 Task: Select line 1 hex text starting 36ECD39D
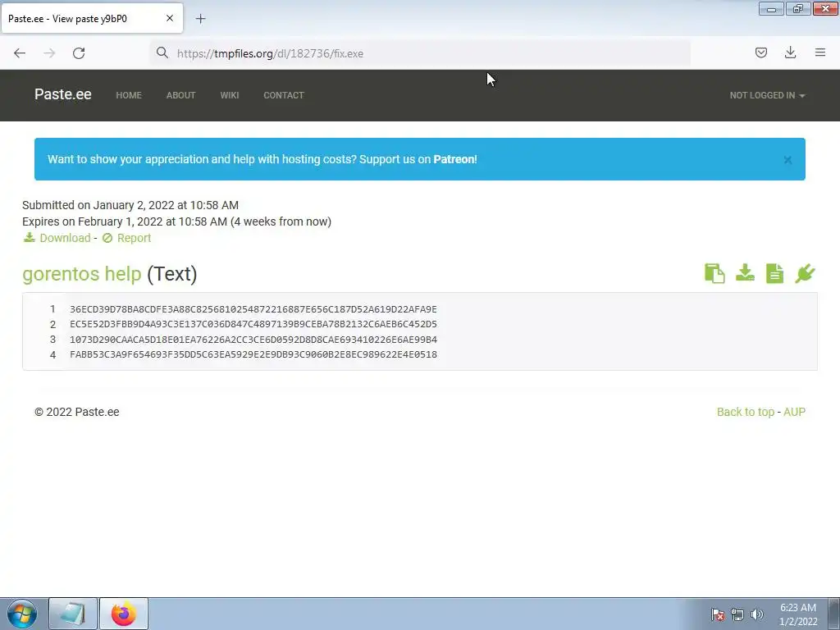point(253,309)
